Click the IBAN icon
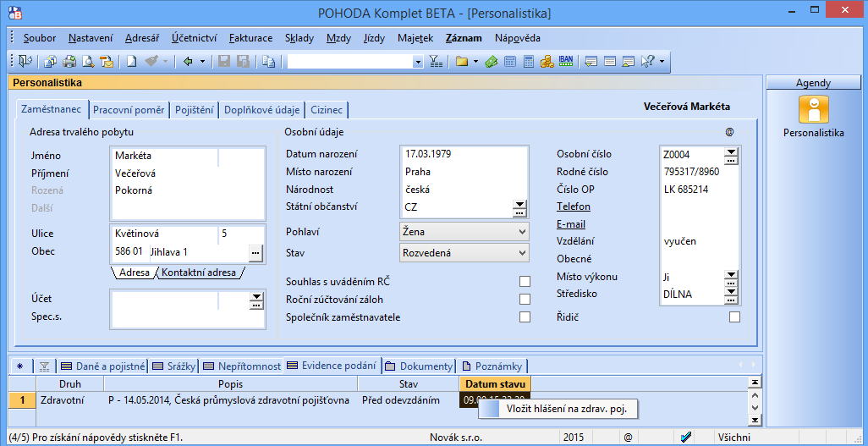Viewport: 868px width, 446px height. point(565,61)
